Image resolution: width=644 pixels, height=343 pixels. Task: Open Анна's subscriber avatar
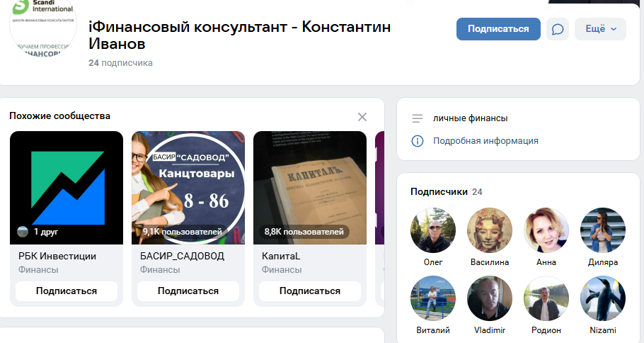coord(546,230)
